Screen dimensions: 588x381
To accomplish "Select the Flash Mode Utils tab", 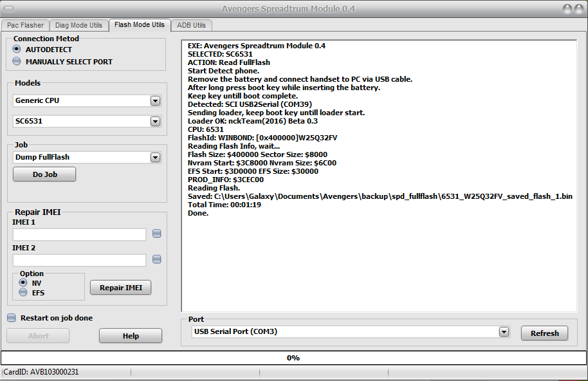I will pyautogui.click(x=140, y=24).
